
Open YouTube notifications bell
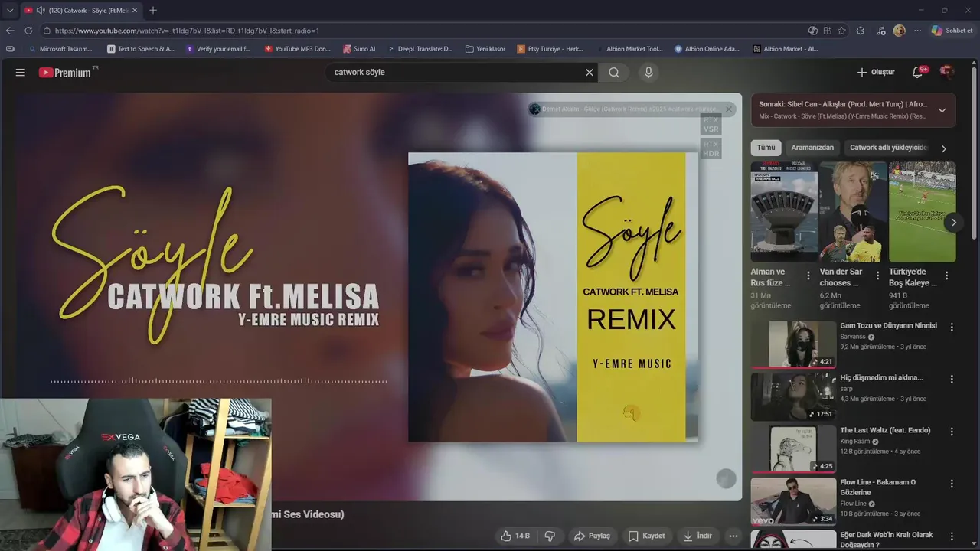[917, 72]
